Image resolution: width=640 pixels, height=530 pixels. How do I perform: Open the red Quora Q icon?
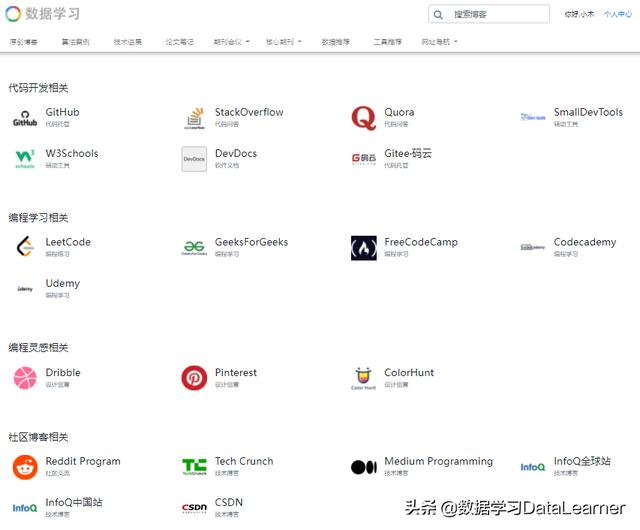(x=363, y=118)
